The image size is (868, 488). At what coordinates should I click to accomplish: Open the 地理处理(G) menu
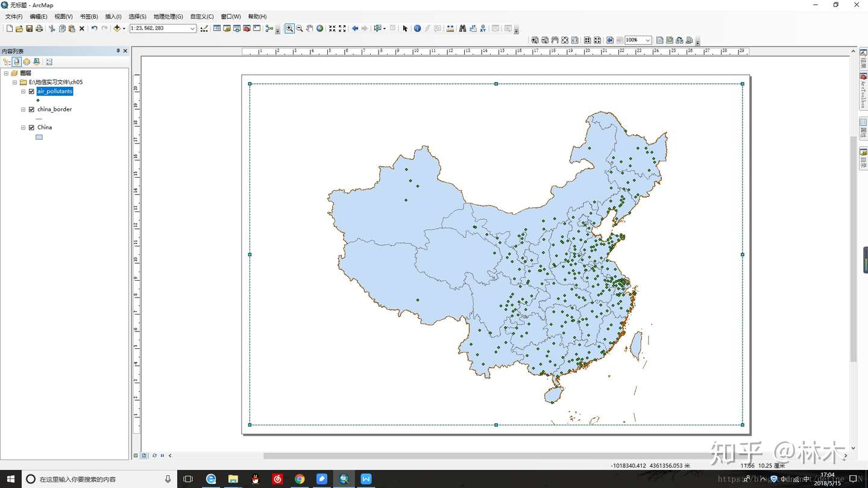[168, 17]
